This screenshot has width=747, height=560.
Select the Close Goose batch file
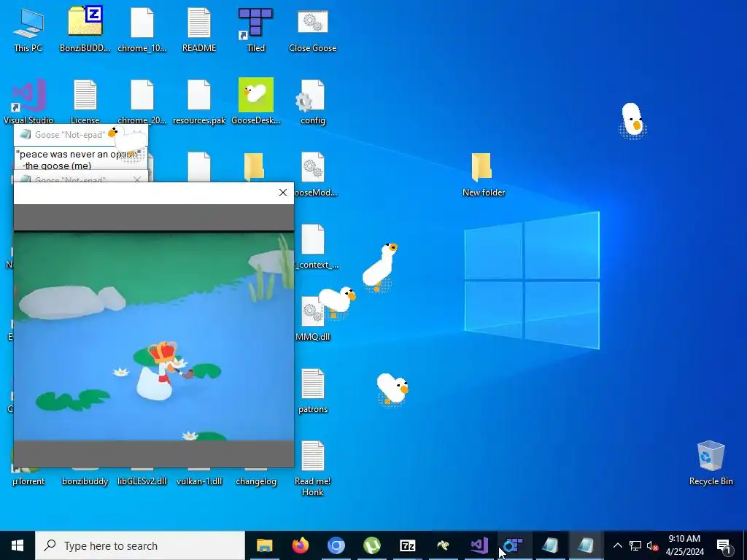312,29
